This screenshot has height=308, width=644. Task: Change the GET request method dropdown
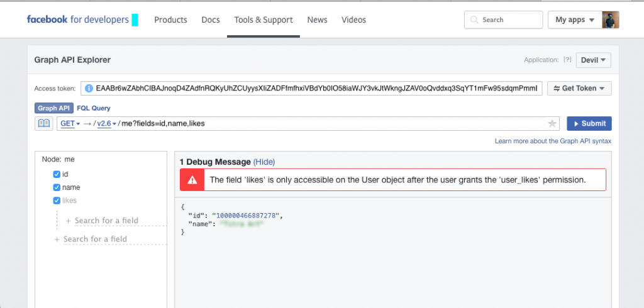coord(70,124)
